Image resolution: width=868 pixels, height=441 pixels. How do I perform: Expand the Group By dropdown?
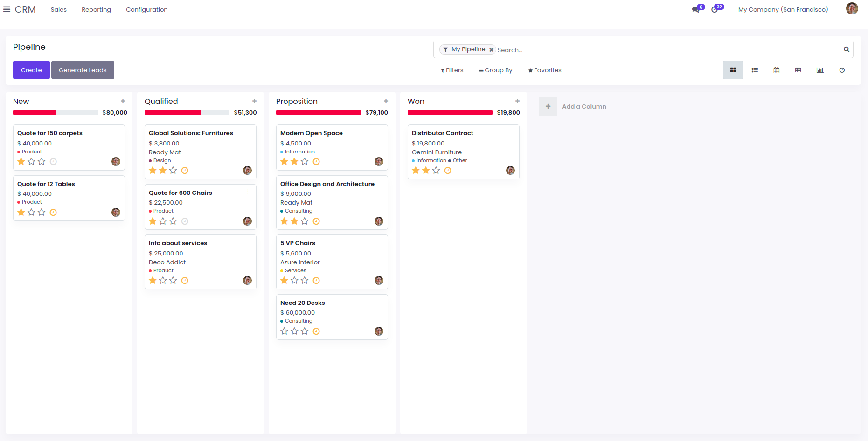click(x=495, y=70)
